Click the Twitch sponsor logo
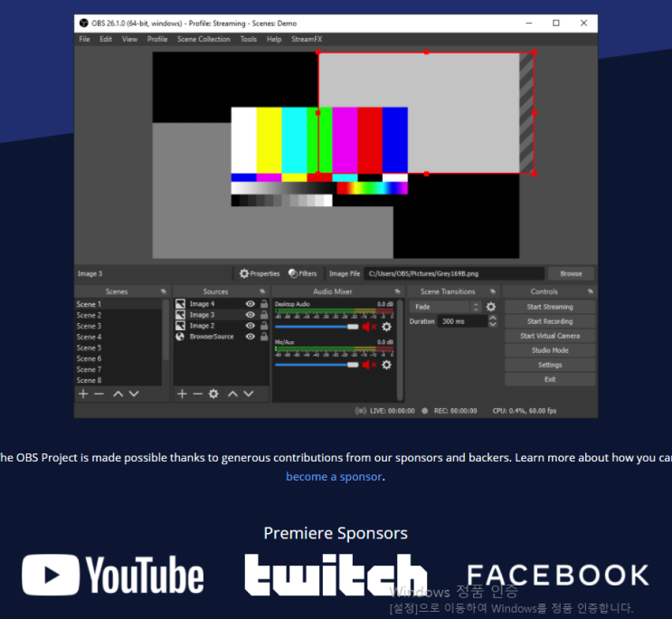 tap(336, 575)
